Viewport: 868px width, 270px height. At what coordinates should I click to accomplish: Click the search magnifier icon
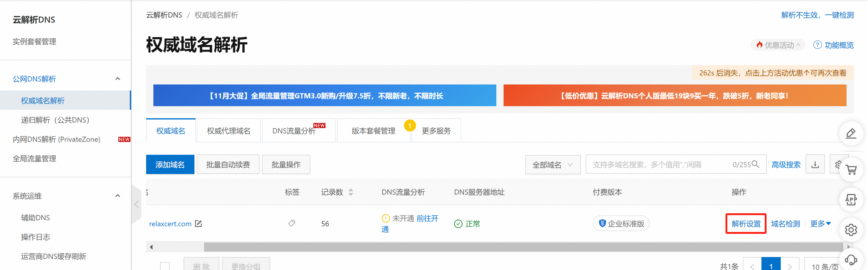tap(755, 164)
